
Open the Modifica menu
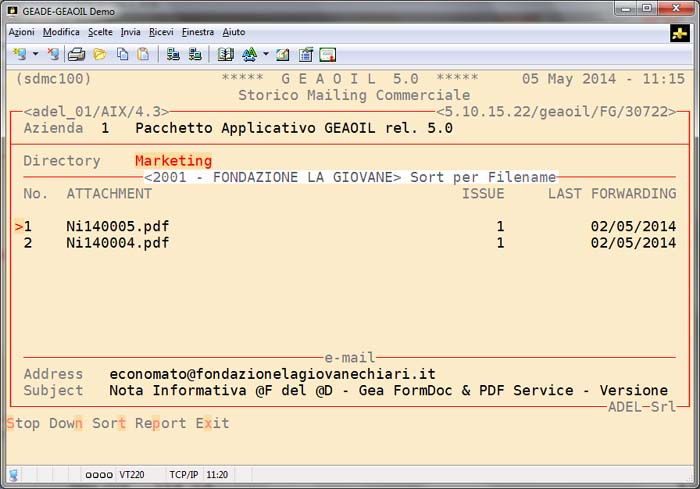pyautogui.click(x=61, y=32)
